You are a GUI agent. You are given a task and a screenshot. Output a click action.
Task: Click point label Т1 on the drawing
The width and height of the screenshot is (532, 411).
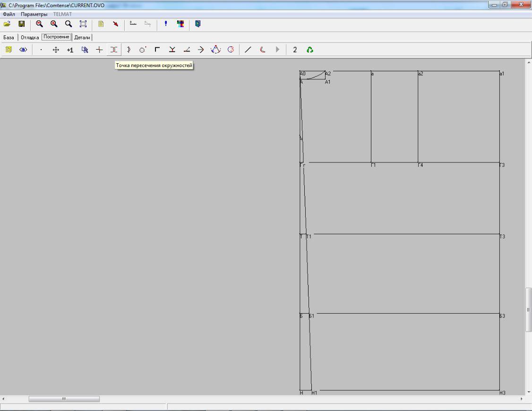click(309, 237)
